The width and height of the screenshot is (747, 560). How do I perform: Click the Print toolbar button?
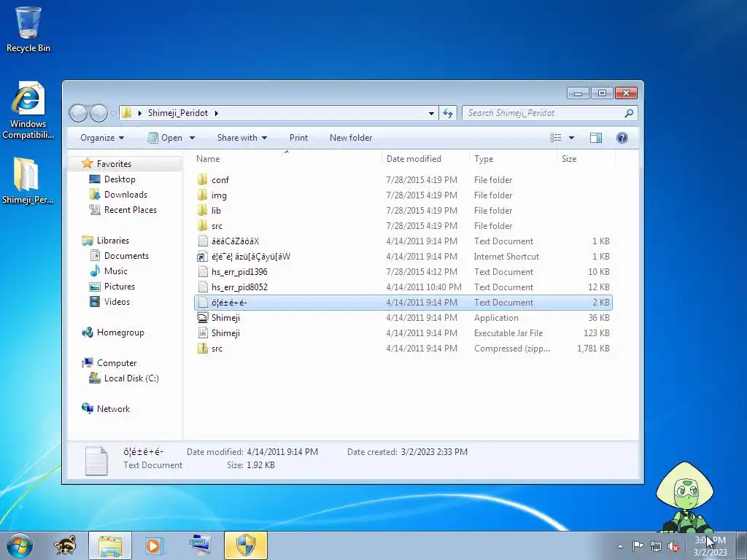[x=298, y=138]
